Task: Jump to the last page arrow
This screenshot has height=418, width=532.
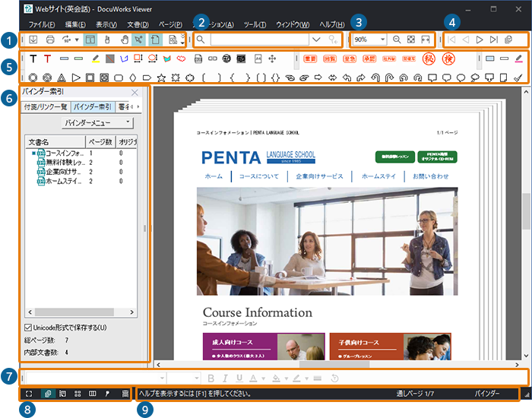Action: tap(494, 40)
